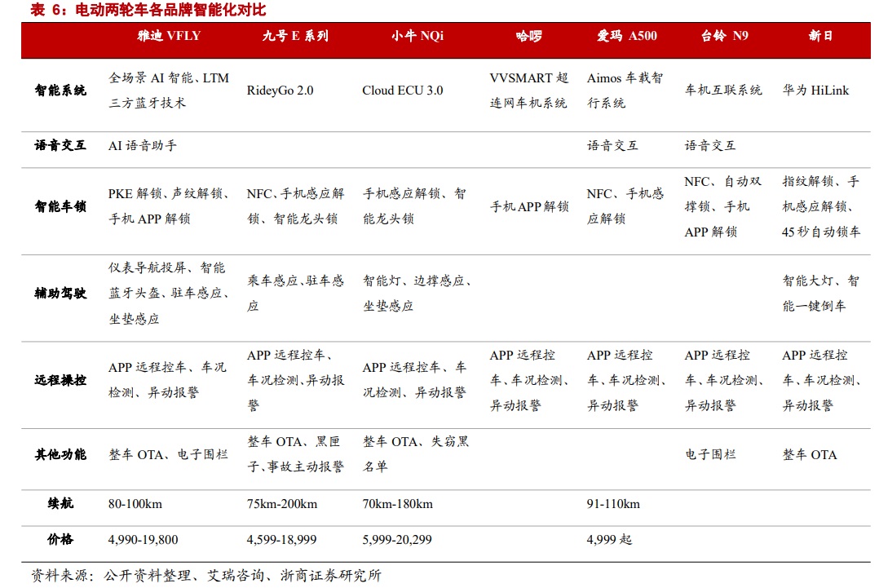The height and width of the screenshot is (588, 879).
Task: Click the source line 资料来源：公开资料整理、艾瑞咨询
Action: pyautogui.click(x=205, y=576)
